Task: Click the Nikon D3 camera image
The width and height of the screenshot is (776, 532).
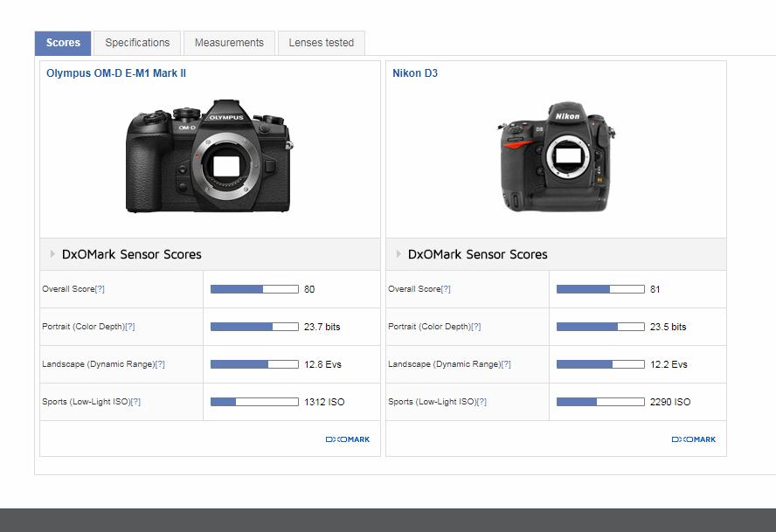Action: tap(557, 157)
